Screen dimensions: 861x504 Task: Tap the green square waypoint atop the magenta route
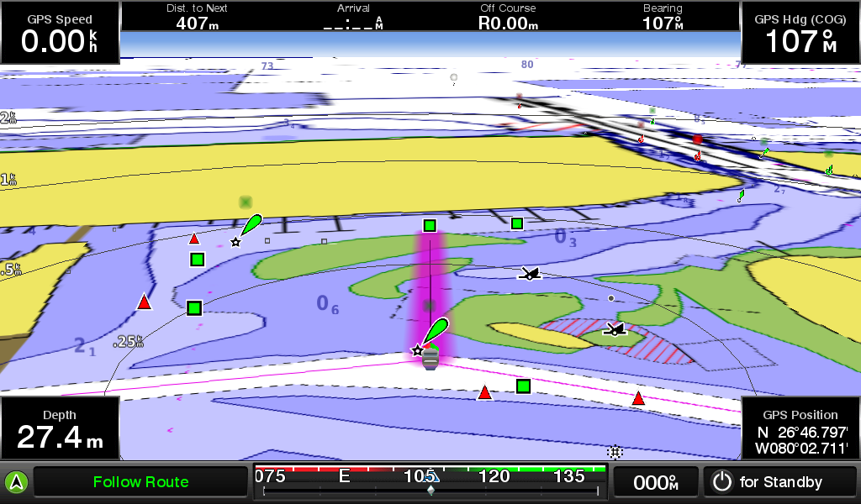pos(430,225)
